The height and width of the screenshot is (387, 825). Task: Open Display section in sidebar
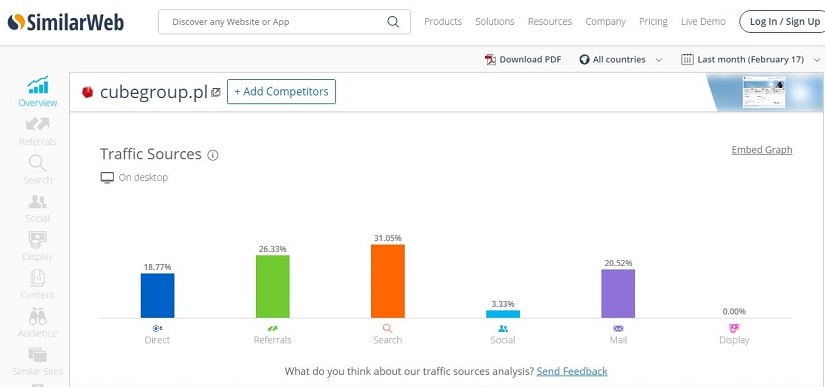click(x=37, y=247)
